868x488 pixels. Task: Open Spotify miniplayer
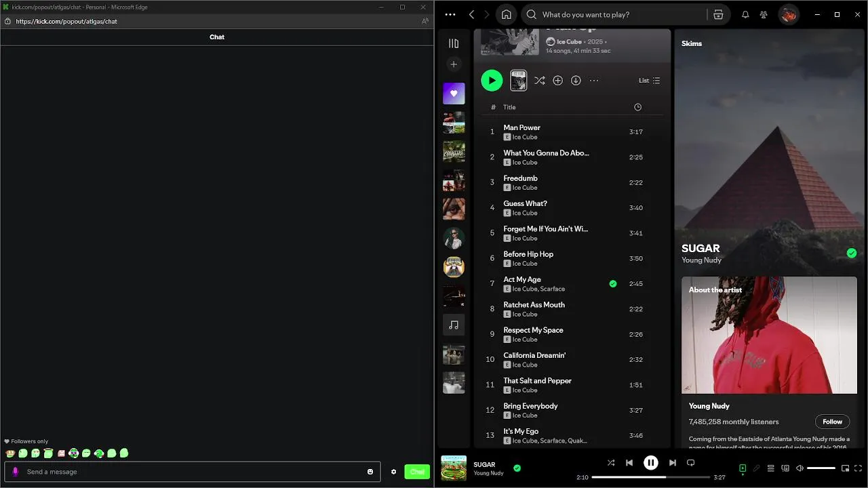pyautogui.click(x=845, y=468)
